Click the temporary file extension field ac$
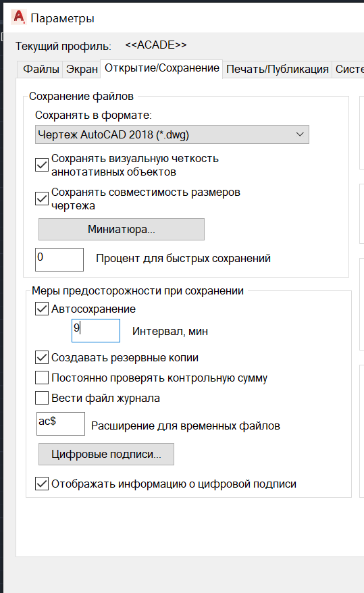This screenshot has width=364, height=593. [x=61, y=423]
